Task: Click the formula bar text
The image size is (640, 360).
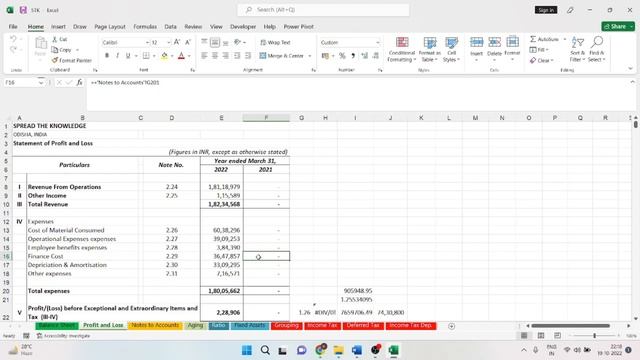Action: coord(125,82)
